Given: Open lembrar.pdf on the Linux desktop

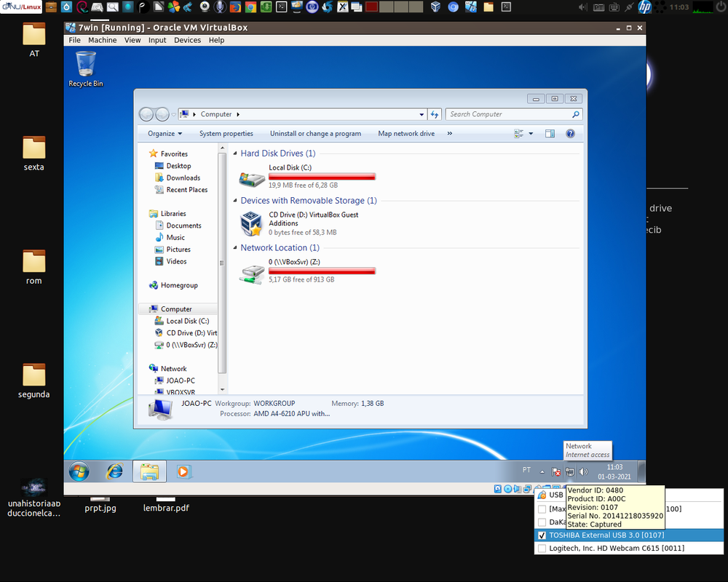Looking at the screenshot, I should [166, 505].
